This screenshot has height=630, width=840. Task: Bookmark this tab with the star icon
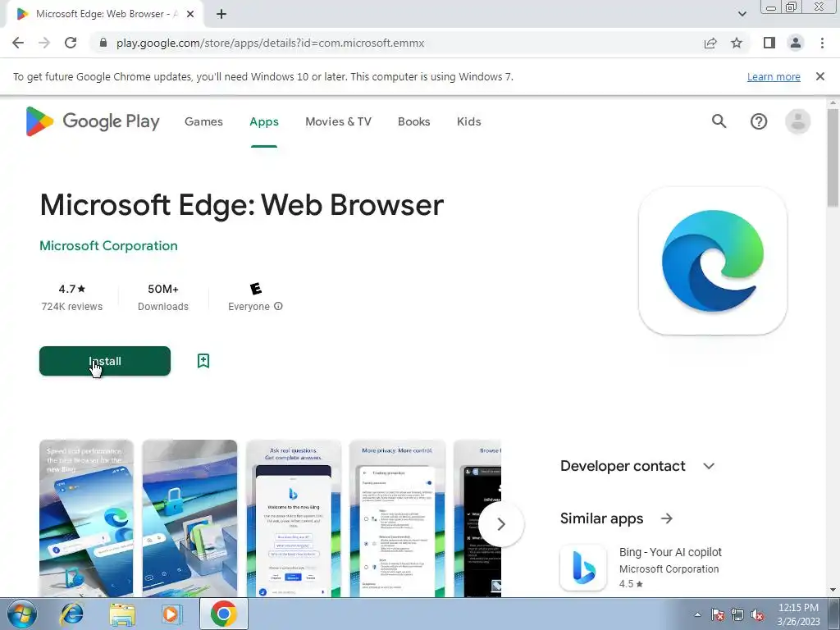[737, 43]
